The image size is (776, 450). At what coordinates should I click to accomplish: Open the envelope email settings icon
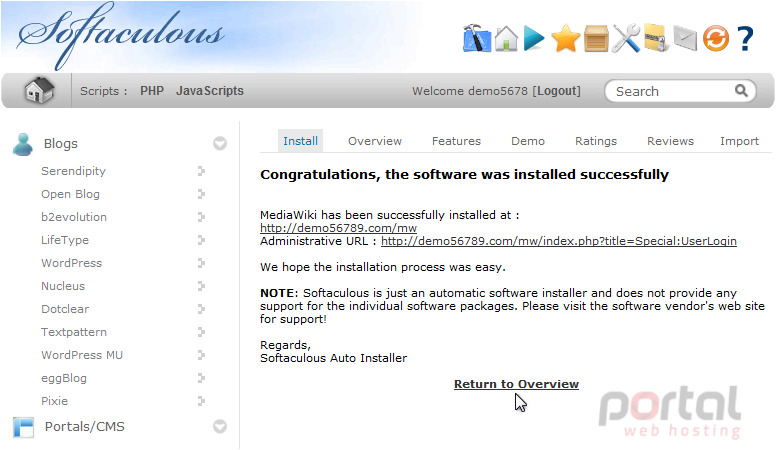685,39
